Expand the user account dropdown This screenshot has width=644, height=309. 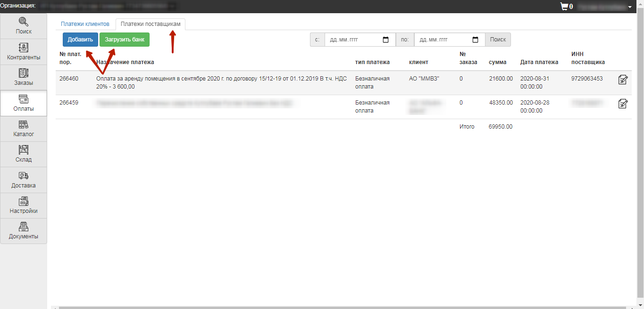click(605, 7)
